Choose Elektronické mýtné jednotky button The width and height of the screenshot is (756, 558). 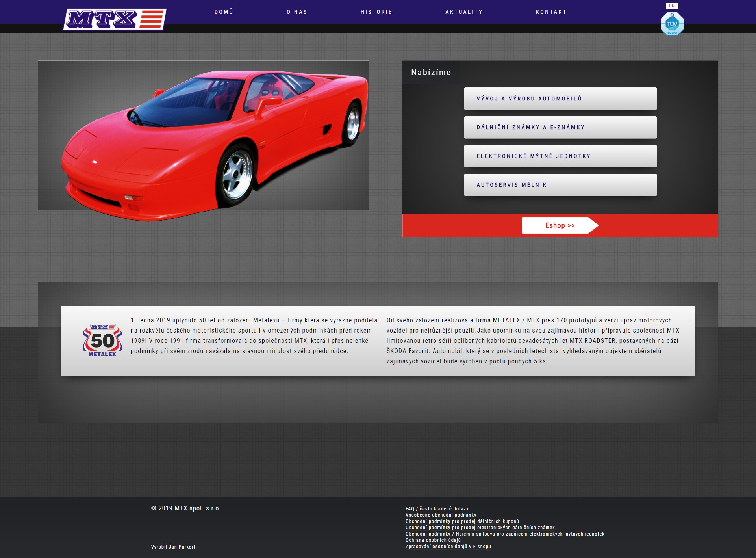point(560,156)
